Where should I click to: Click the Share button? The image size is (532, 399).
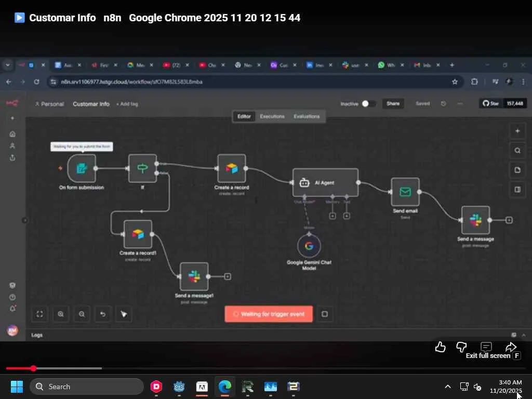coord(393,103)
